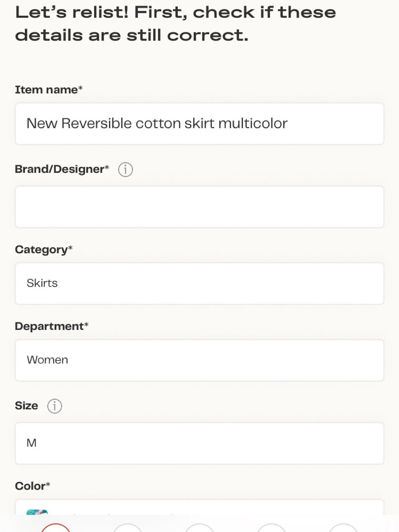Image resolution: width=399 pixels, height=532 pixels.
Task: Open the Size info icon
Action: [x=54, y=406]
